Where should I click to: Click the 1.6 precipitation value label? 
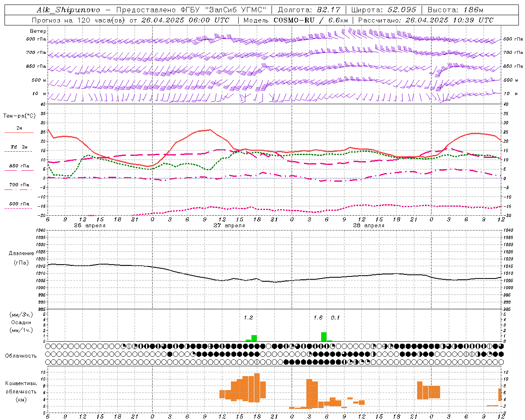(318, 317)
